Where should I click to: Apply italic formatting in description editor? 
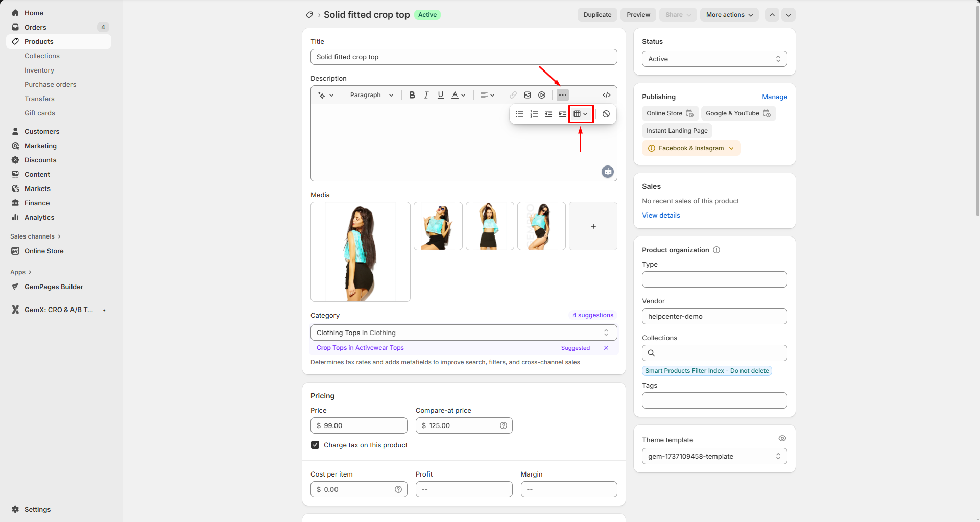(426, 95)
